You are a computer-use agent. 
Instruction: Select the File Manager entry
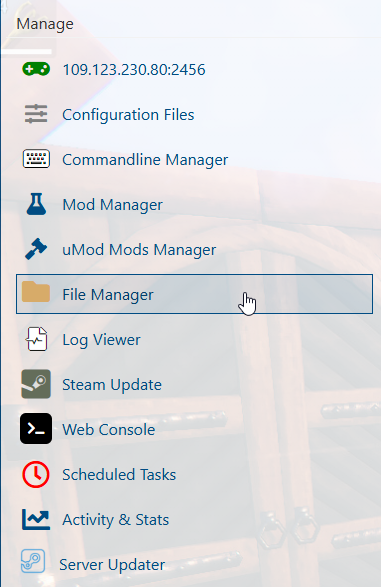coord(194,294)
